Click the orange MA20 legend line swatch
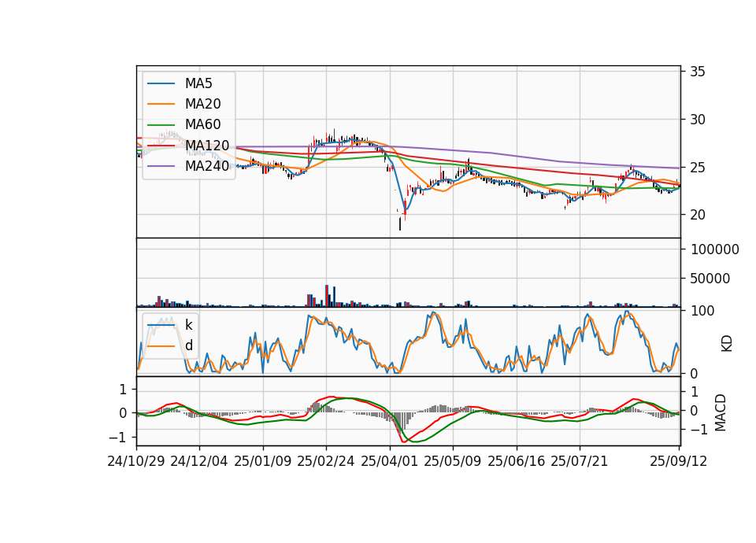 point(161,104)
